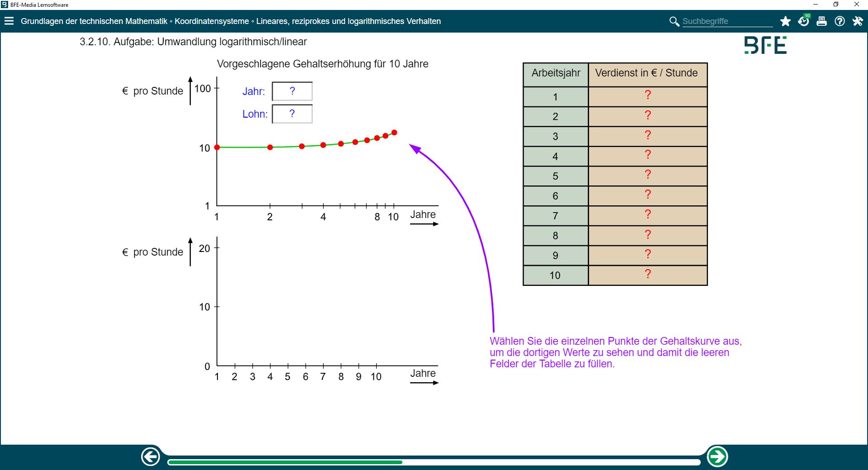Image resolution: width=868 pixels, height=470 pixels.
Task: Open the history clock icon
Action: (803, 21)
